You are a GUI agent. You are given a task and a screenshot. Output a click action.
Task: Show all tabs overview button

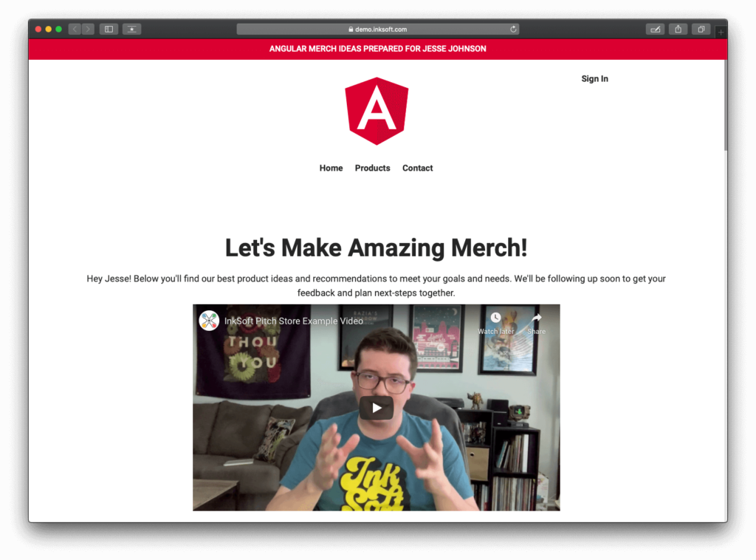click(x=701, y=29)
